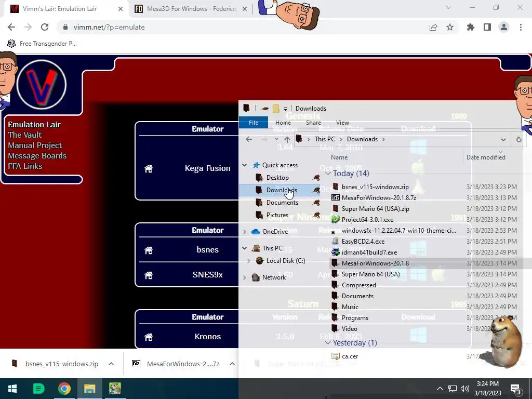The image size is (532, 399).
Task: Expand the OneDrive tree node
Action: coord(244,232)
